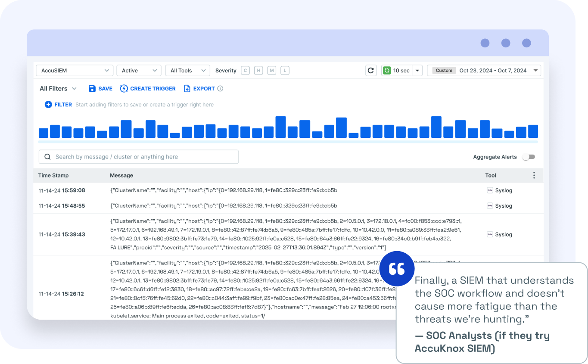Click the message text in the 15:48:55 row
Image resolution: width=588 pixels, height=364 pixels.
[224, 206]
